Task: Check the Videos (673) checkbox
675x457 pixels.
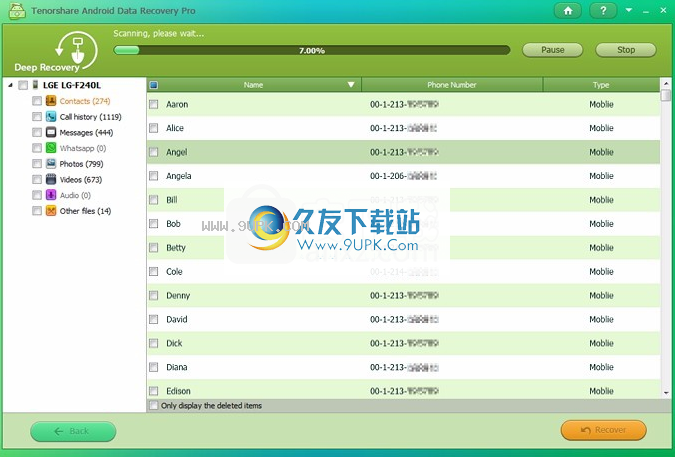Action: 37,179
